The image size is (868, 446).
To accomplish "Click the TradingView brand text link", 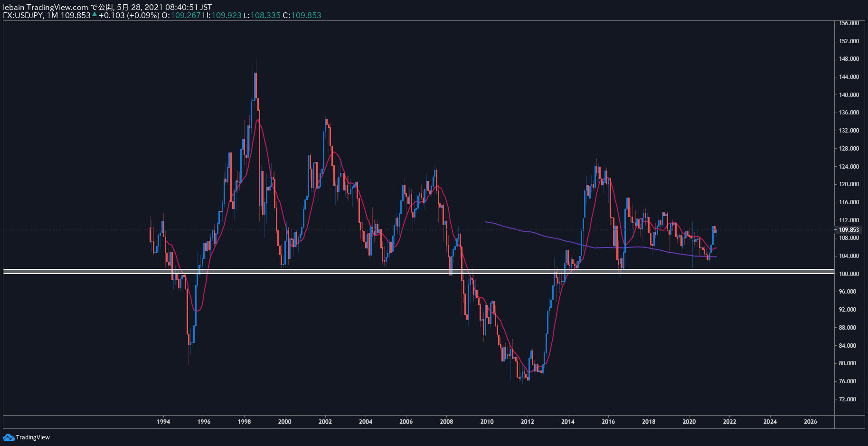I will (x=33, y=437).
